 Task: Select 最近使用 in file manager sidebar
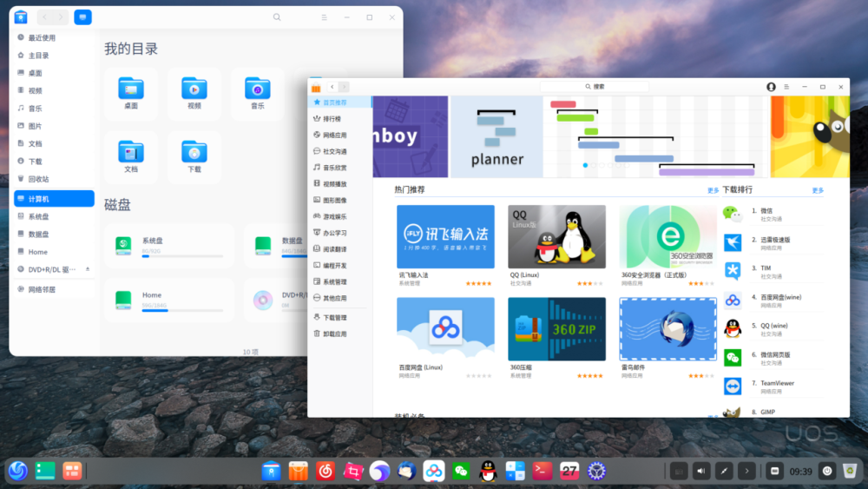click(54, 37)
